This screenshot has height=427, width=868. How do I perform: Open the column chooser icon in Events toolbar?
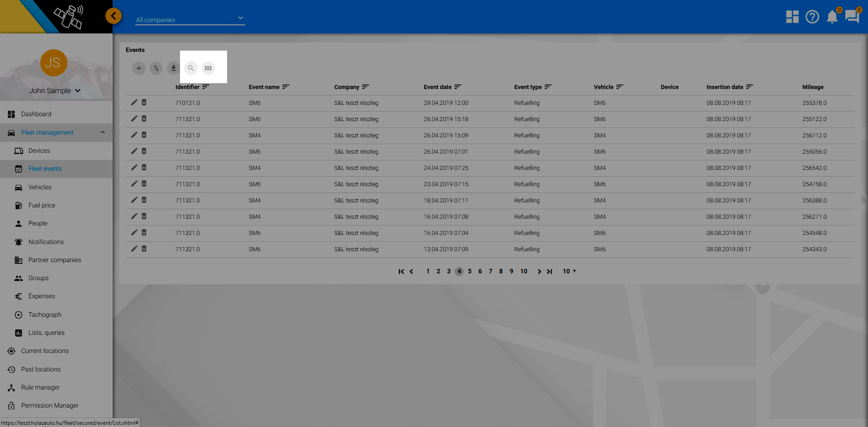point(208,68)
